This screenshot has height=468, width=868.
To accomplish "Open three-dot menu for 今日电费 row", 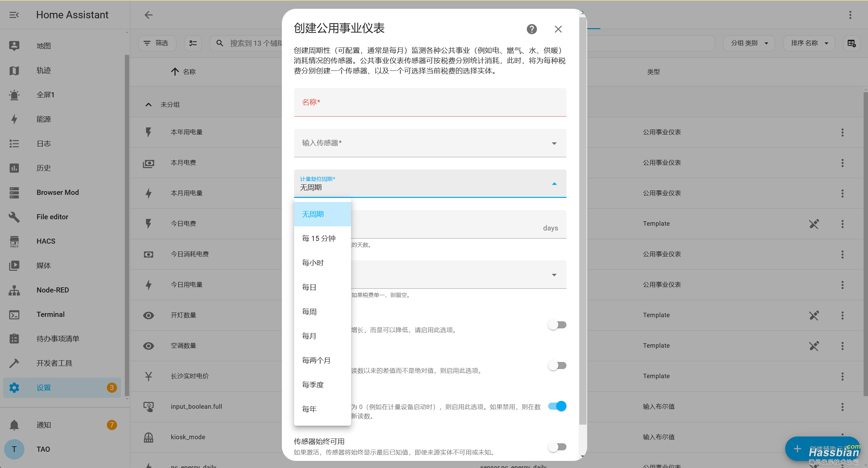I will pos(842,224).
